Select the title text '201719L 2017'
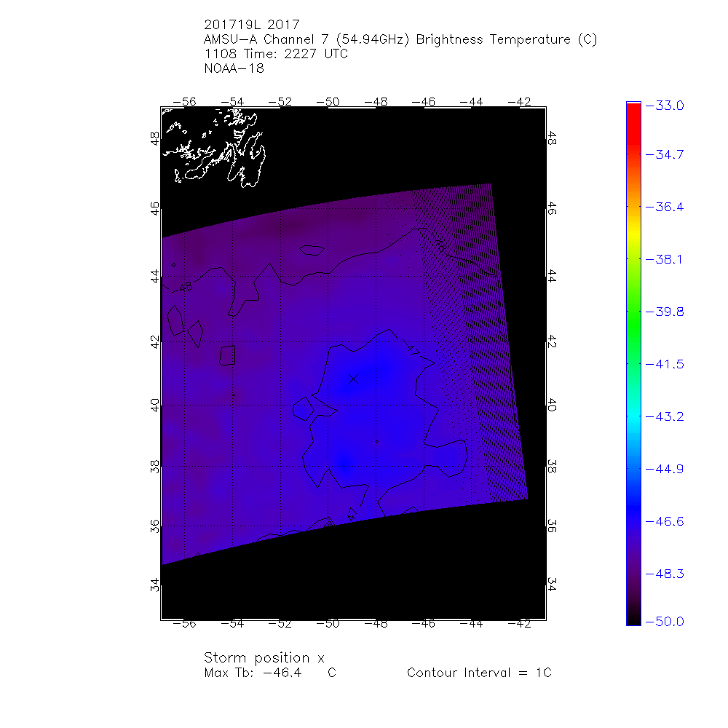Image resolution: width=728 pixels, height=728 pixels. tap(252, 25)
